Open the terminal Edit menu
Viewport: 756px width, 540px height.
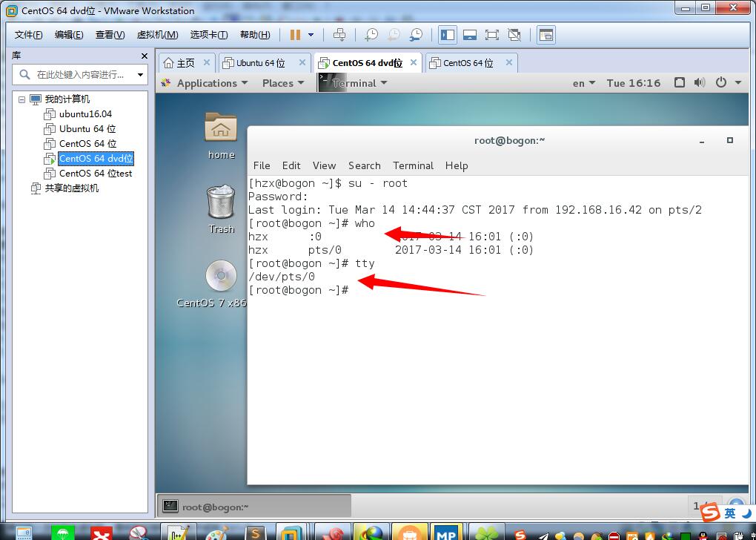291,165
